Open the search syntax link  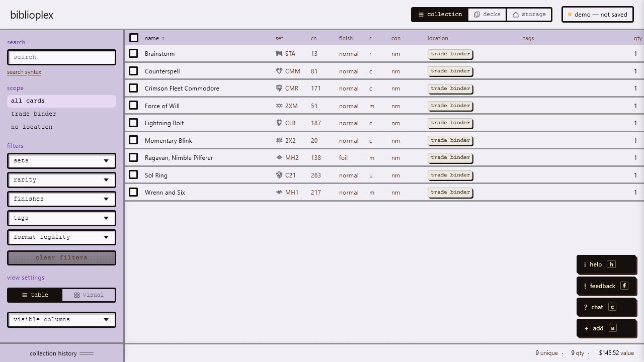(24, 72)
